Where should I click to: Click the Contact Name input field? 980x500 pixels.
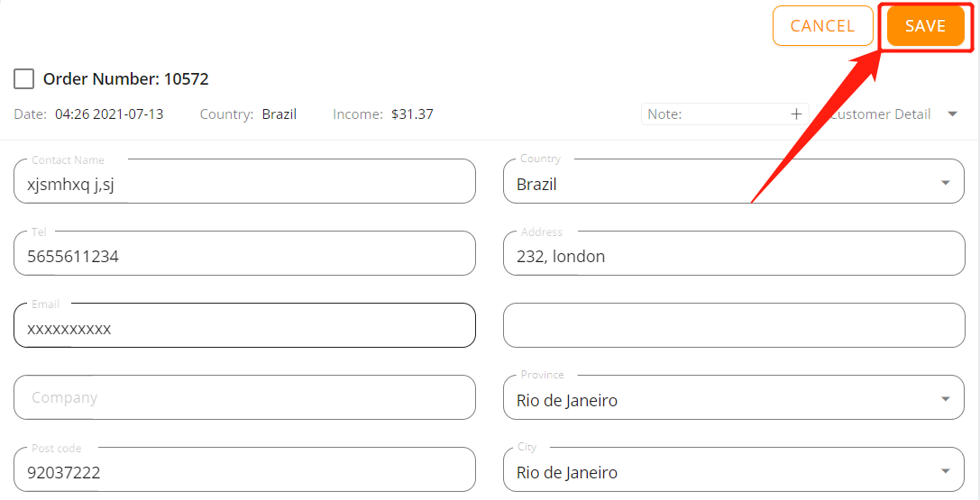point(244,181)
